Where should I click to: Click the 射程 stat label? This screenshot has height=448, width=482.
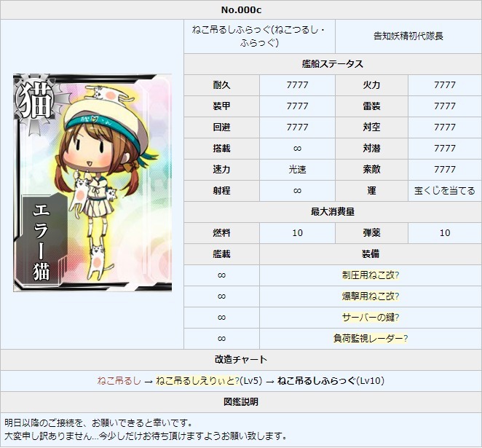(221, 190)
